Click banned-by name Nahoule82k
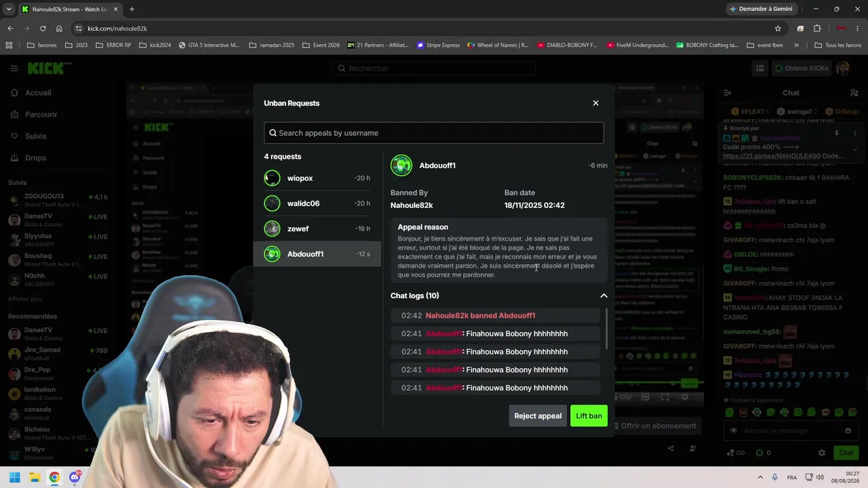This screenshot has height=488, width=868. [412, 205]
